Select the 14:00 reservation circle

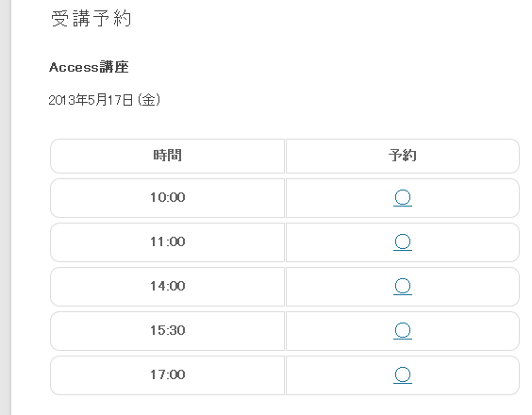pyautogui.click(x=403, y=287)
